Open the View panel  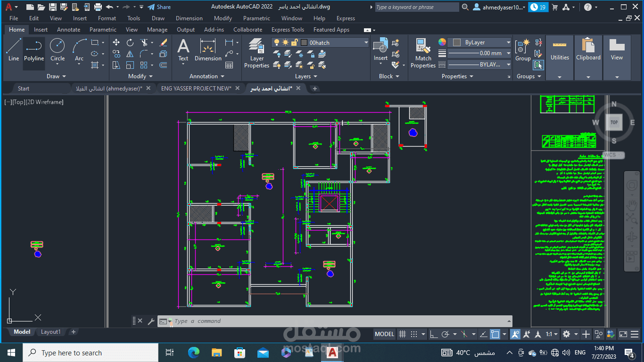click(x=617, y=58)
